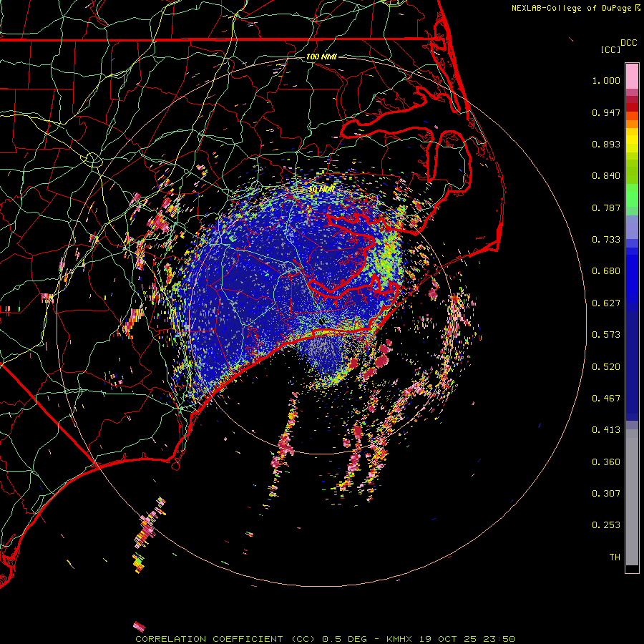Click the [CC] units label
This screenshot has width=644, height=644.
(610, 49)
